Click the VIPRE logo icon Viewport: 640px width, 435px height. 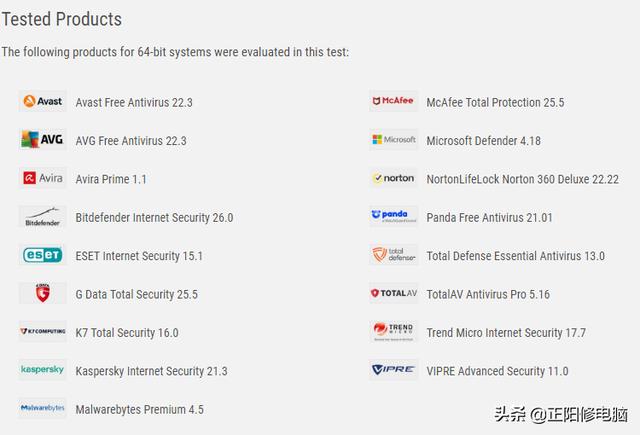pyautogui.click(x=393, y=370)
